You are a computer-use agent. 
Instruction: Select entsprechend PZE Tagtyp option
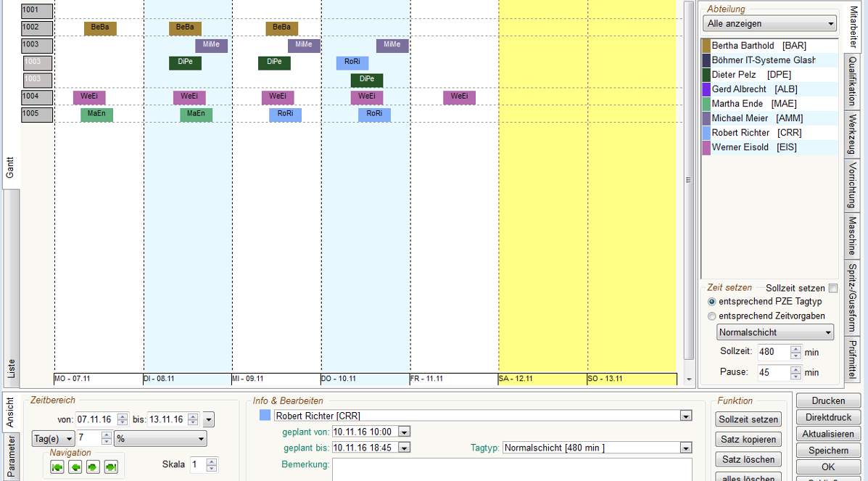[711, 302]
